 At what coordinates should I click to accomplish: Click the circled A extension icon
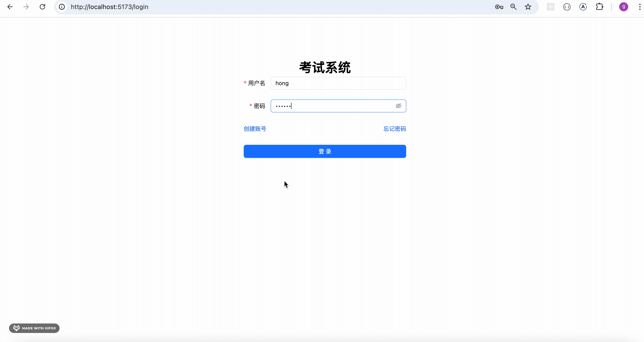click(x=583, y=7)
